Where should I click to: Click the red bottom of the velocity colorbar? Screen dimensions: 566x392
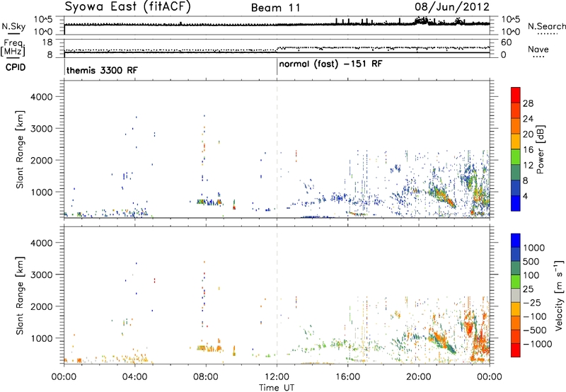516,350
